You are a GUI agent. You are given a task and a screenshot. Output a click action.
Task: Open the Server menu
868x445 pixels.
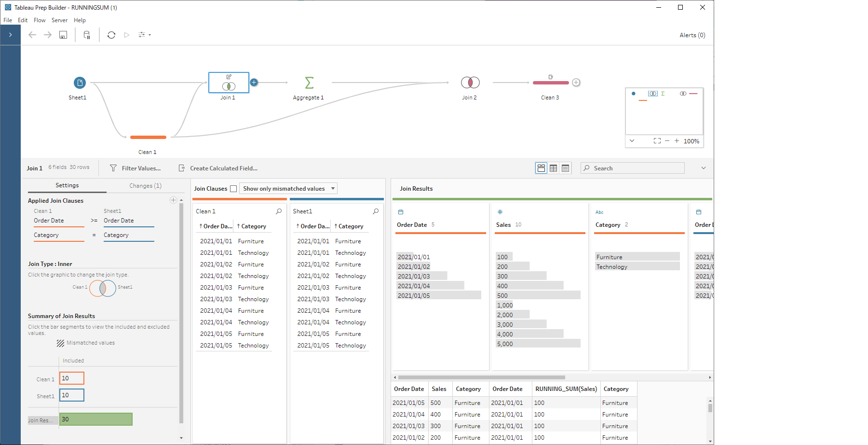tap(59, 20)
